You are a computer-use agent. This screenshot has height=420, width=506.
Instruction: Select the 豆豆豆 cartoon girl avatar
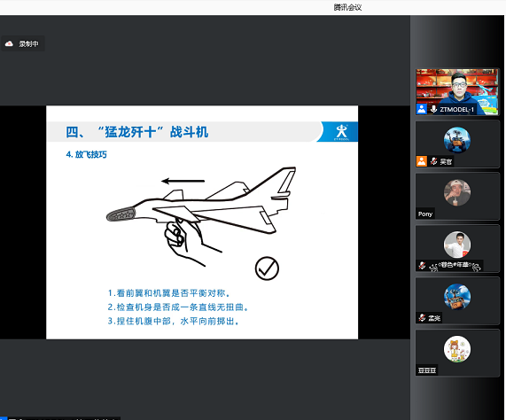coord(457,349)
